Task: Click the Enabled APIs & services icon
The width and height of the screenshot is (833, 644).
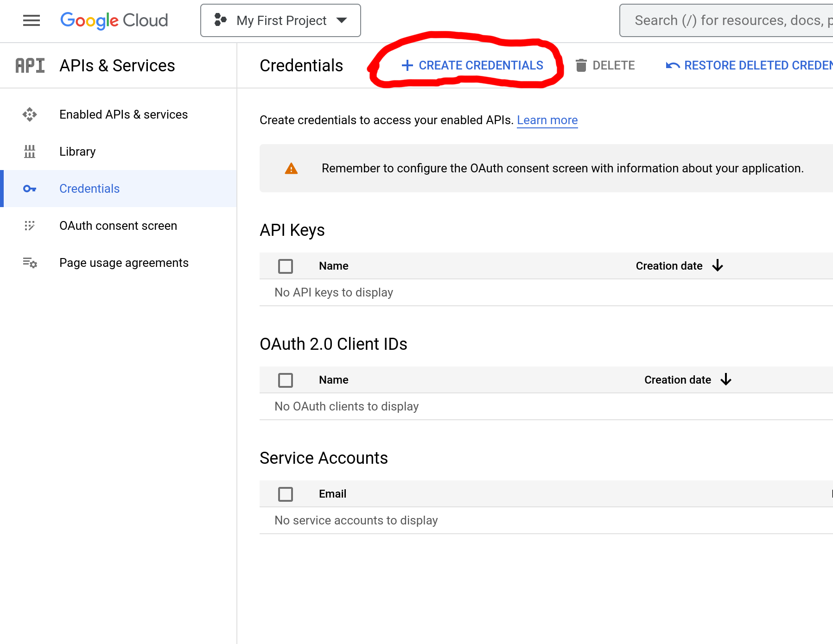Action: point(30,114)
